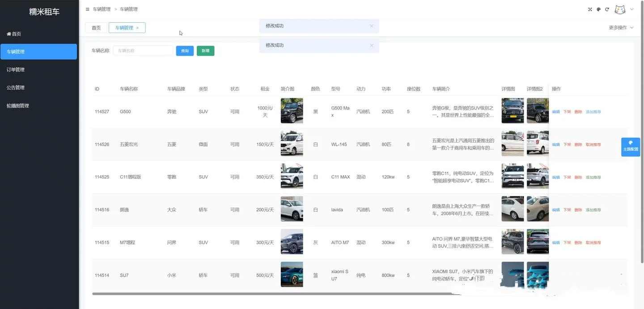
Task: Open 订单管理 in the sidebar
Action: click(x=16, y=70)
